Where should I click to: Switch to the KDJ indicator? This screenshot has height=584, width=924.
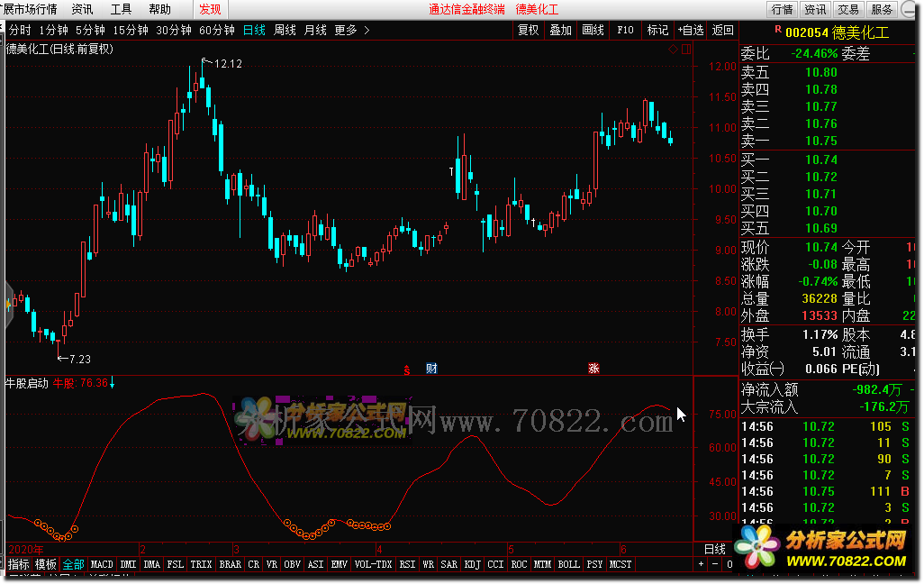click(473, 564)
